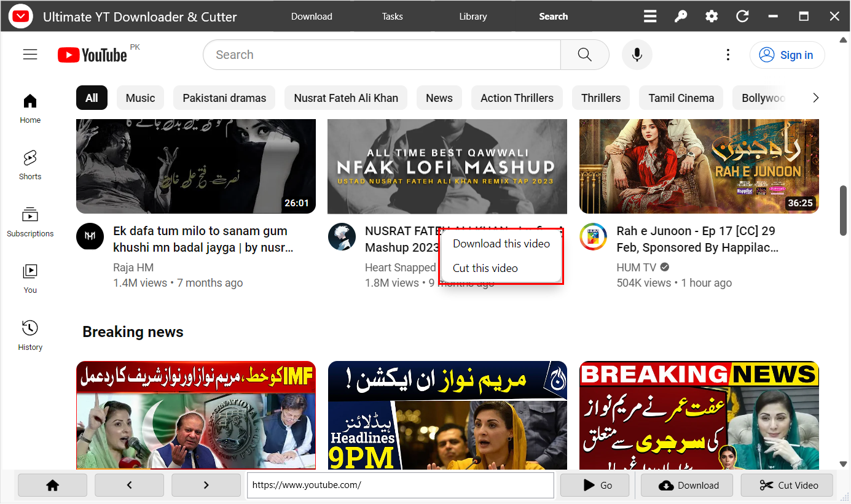Screen dimensions: 851x504
Task: Select the Pakistani dramas chip
Action: click(224, 98)
